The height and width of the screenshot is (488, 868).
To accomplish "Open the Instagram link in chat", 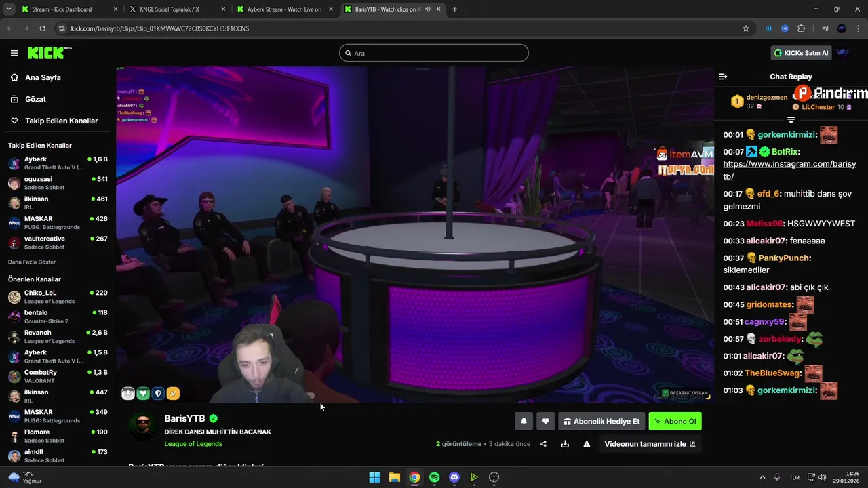I will tap(789, 170).
